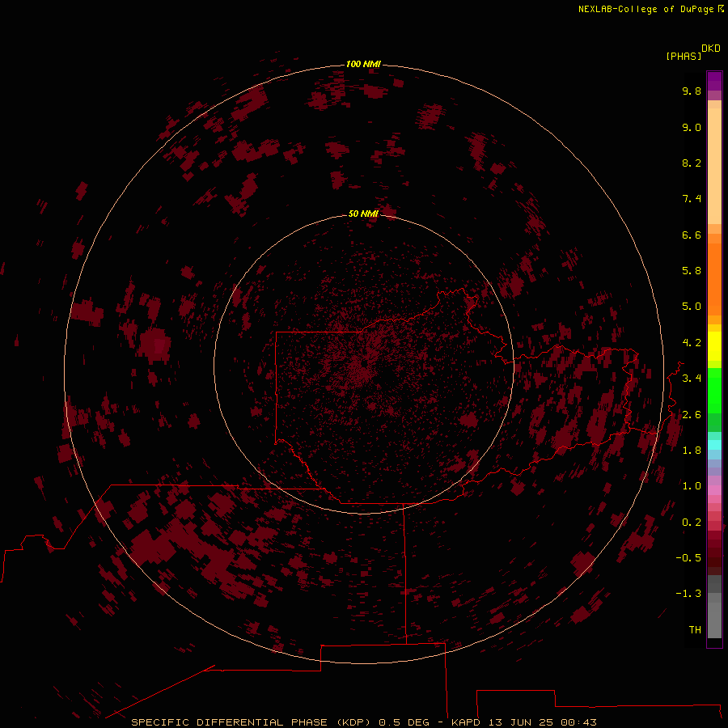
Task: Click the bright green band of the color bar
Action: point(714,389)
